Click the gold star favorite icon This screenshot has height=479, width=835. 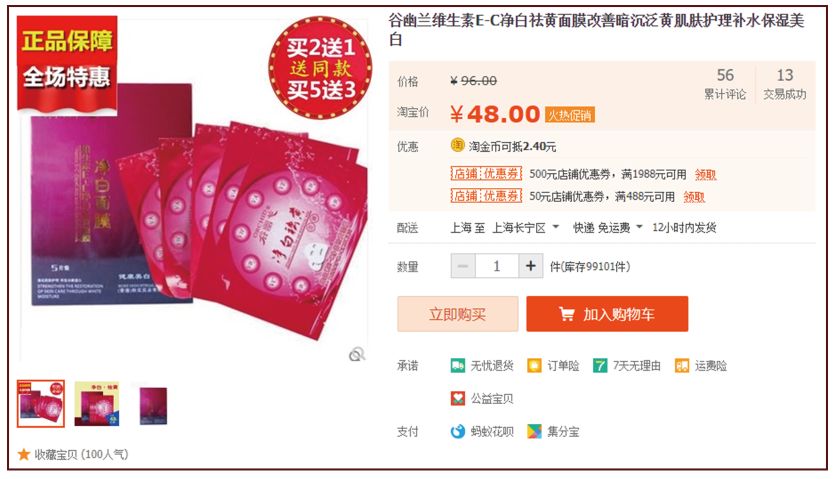point(23,454)
